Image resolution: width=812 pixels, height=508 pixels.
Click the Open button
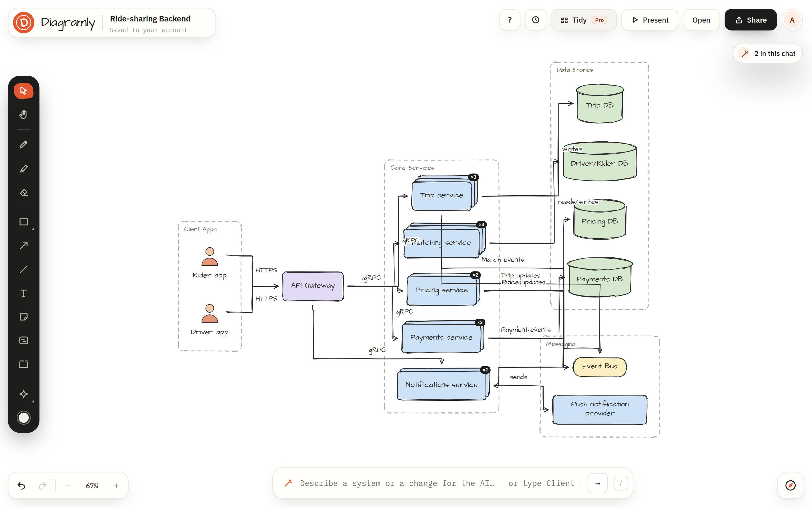click(x=701, y=20)
